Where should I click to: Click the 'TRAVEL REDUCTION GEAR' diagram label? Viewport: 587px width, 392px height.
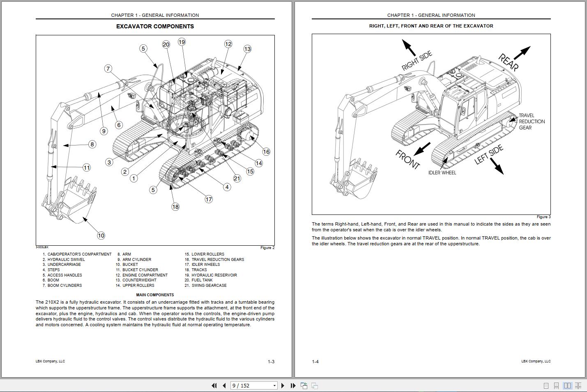(x=532, y=122)
